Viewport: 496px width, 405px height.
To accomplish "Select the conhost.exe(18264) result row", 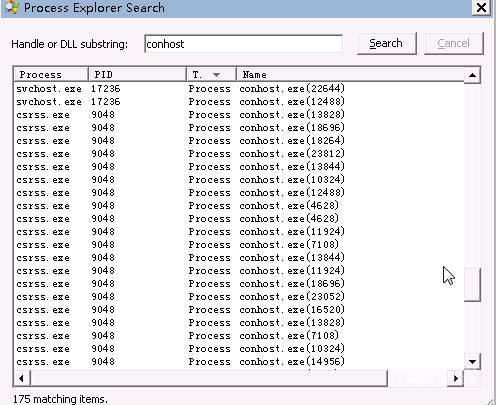I will click(239, 141).
